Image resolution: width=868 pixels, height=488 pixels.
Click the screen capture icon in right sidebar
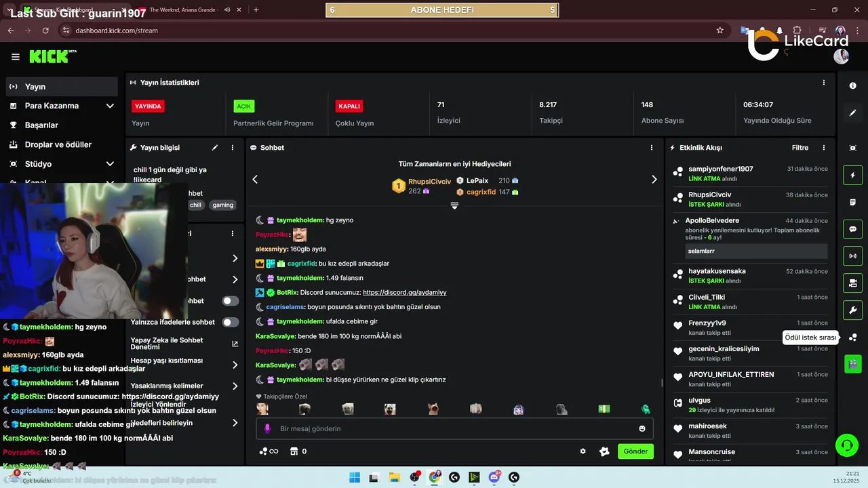click(853, 148)
